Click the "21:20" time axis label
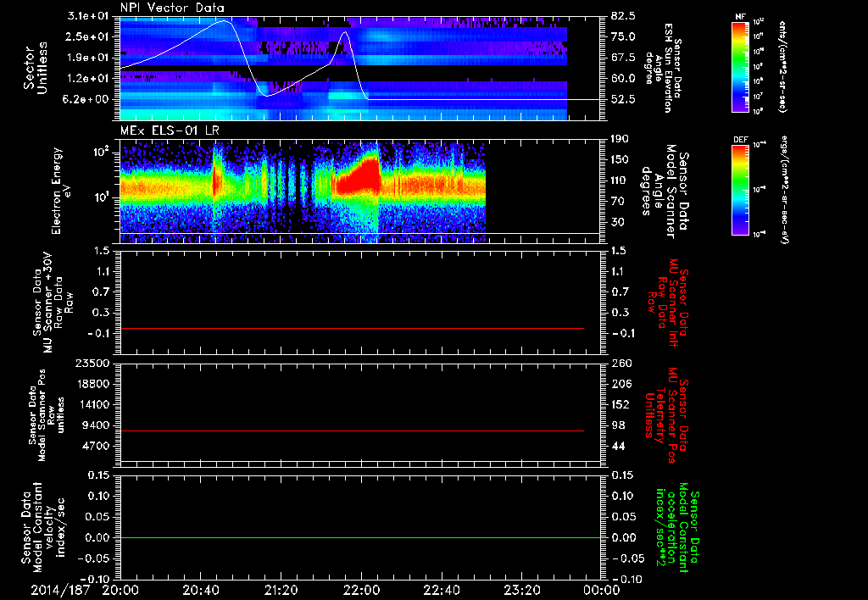Image resolution: width=868 pixels, height=600 pixels. click(x=281, y=590)
